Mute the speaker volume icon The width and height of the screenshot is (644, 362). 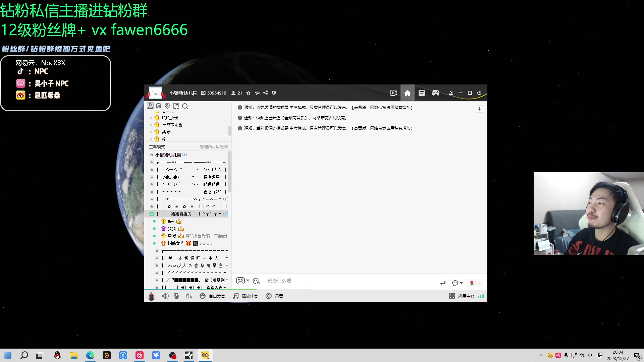165,296
